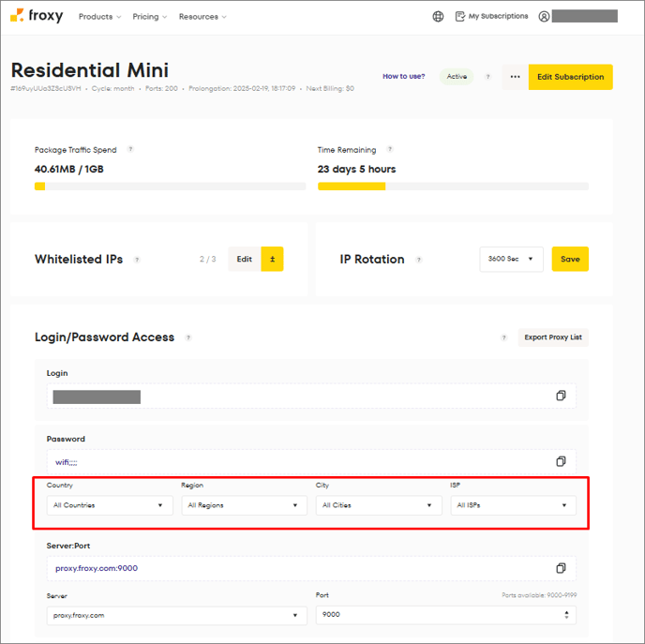This screenshot has height=644, width=645.
Task: Open the All Countries dropdown
Action: pos(110,505)
